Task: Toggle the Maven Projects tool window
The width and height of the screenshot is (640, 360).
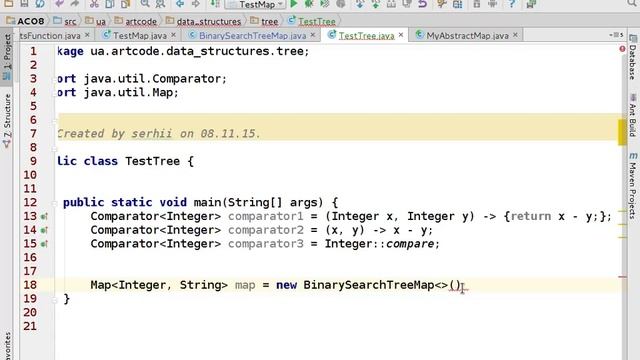Action: tap(633, 186)
